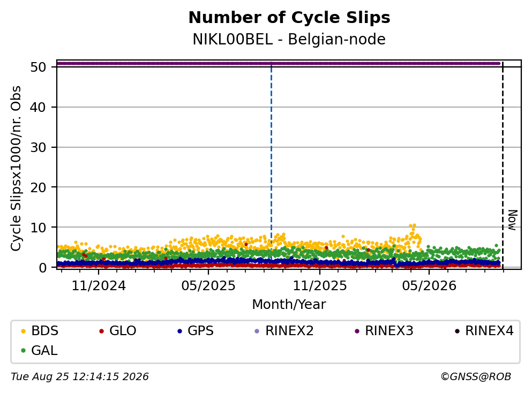This screenshot has width=532, height=393.
Task: Select the GAL legend label
Action: 44,351
